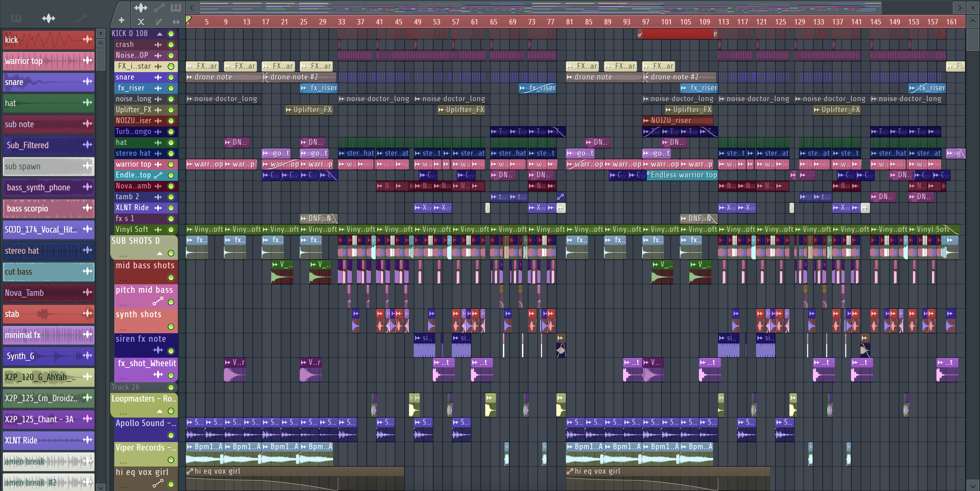Click waveform icon on siren fx note track
The width and height of the screenshot is (980, 491).
pyautogui.click(x=158, y=350)
